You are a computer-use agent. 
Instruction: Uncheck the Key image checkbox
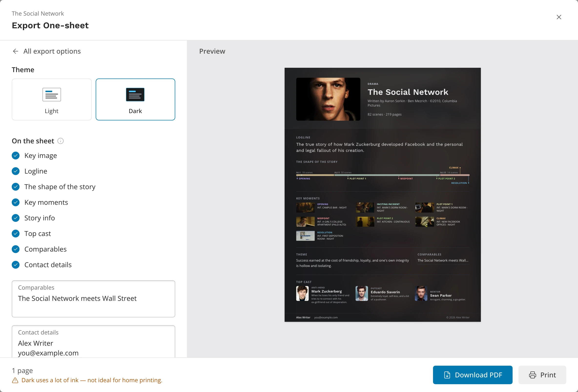pos(16,156)
